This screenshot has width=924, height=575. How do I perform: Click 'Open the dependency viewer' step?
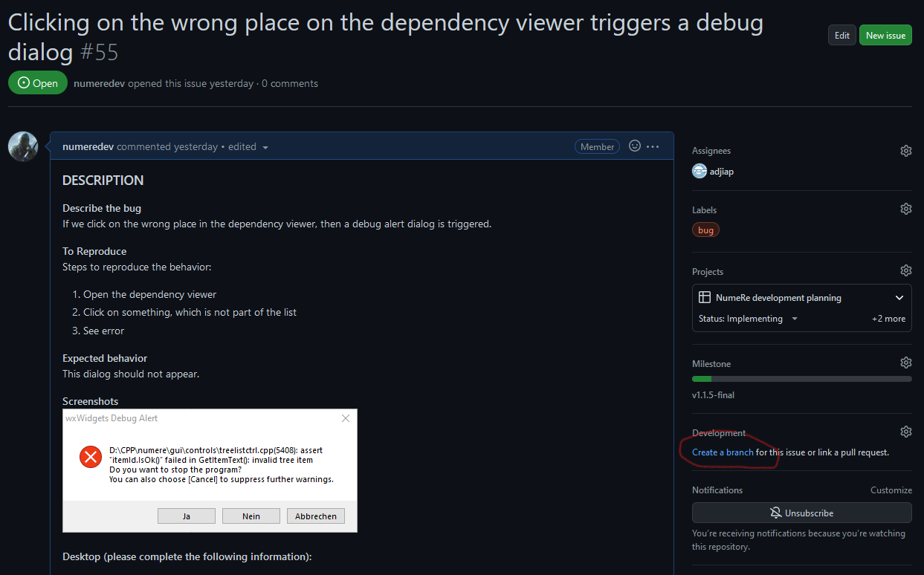[150, 294]
